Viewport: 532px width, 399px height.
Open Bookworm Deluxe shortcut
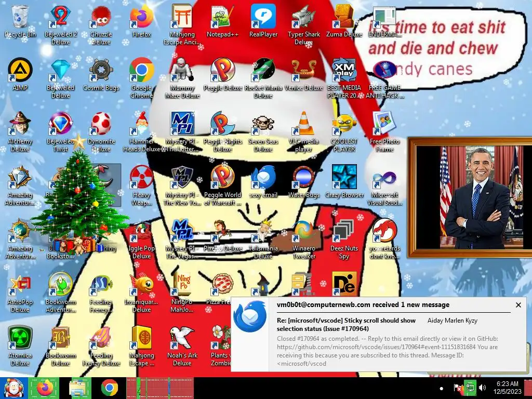pyautogui.click(x=60, y=346)
